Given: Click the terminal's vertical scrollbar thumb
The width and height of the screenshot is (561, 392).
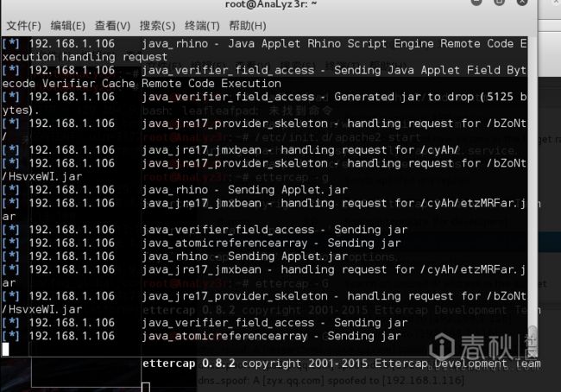Looking at the screenshot, I should pyautogui.click(x=533, y=341).
